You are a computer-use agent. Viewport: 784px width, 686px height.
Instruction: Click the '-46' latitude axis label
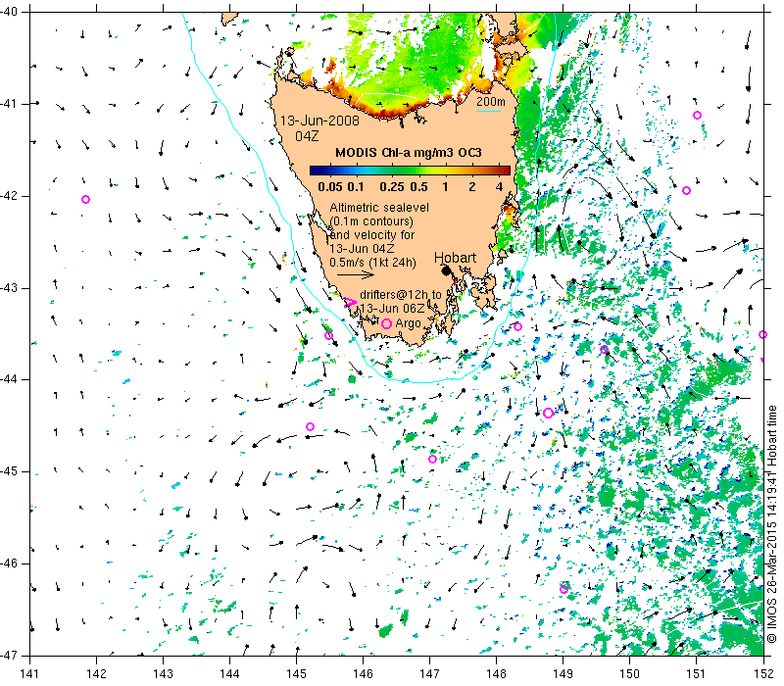pyautogui.click(x=9, y=563)
